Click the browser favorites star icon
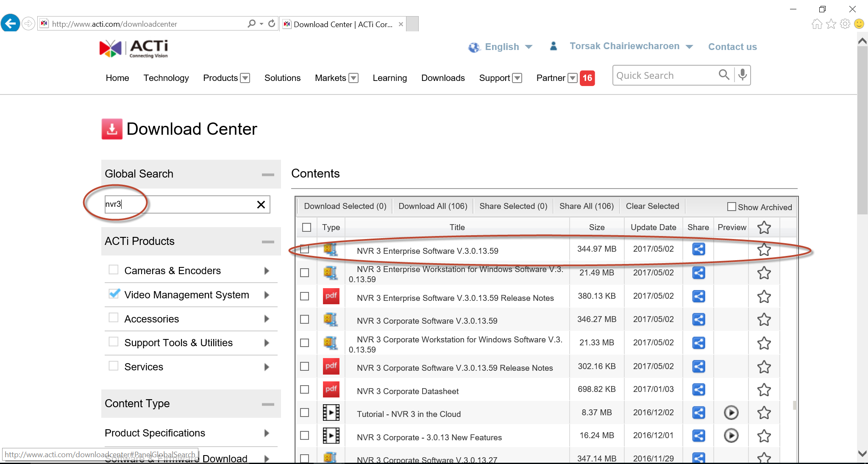The width and height of the screenshot is (868, 464). coord(831,24)
